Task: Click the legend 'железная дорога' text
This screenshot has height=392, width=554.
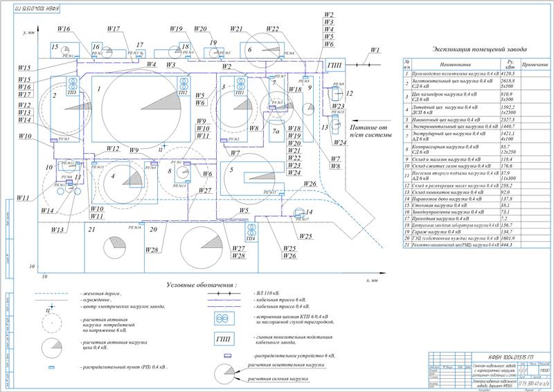Action: pos(100,294)
